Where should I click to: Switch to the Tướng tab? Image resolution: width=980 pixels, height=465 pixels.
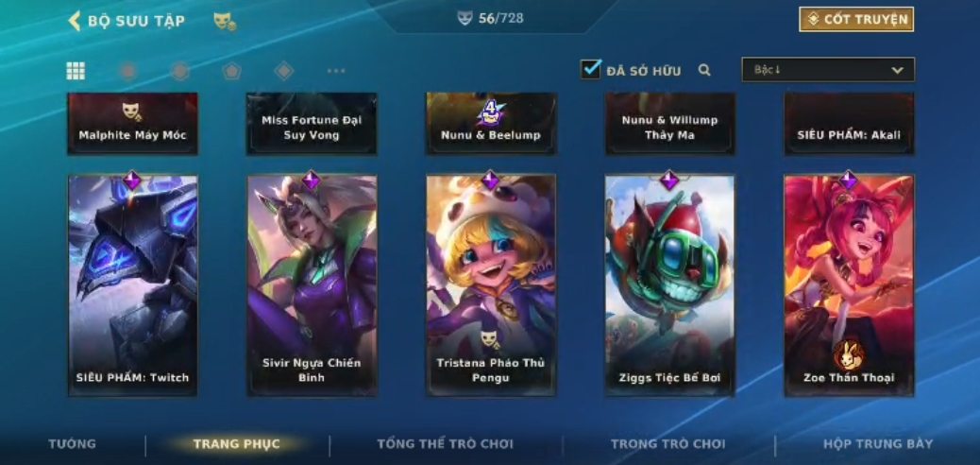click(73, 443)
